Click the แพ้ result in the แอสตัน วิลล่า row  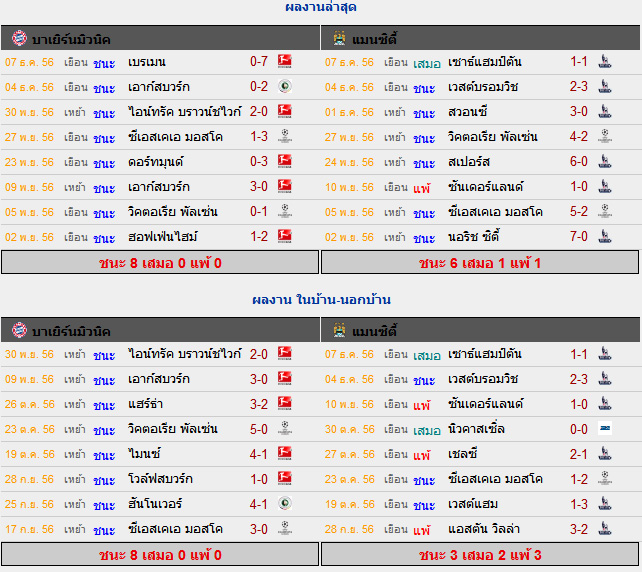[x=422, y=530]
